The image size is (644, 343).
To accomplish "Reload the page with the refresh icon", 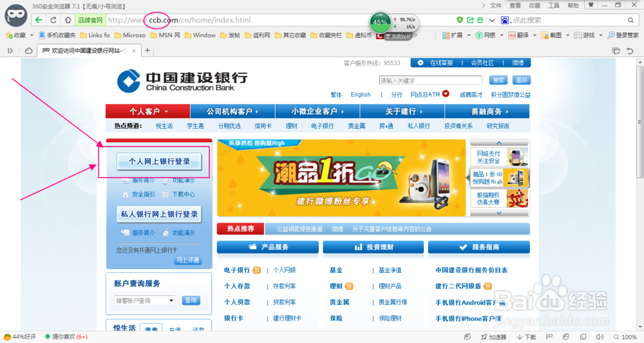I will (x=53, y=20).
